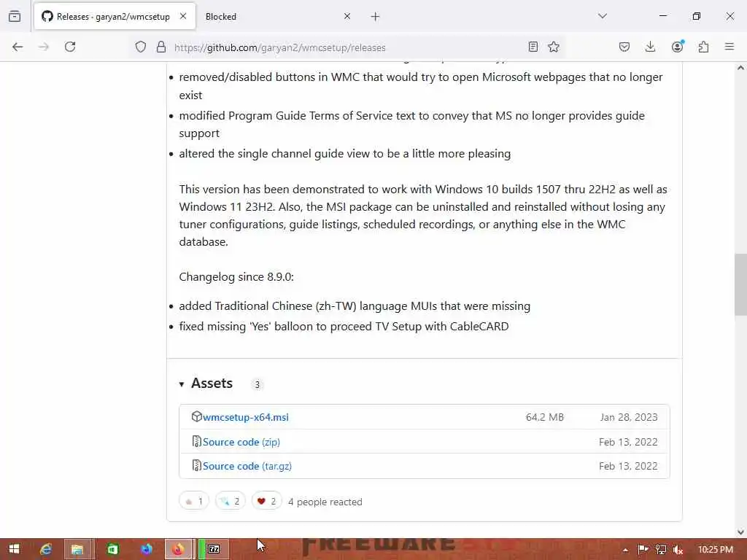Open Action Center flag icon
747x560 pixels.
pyautogui.click(x=643, y=550)
